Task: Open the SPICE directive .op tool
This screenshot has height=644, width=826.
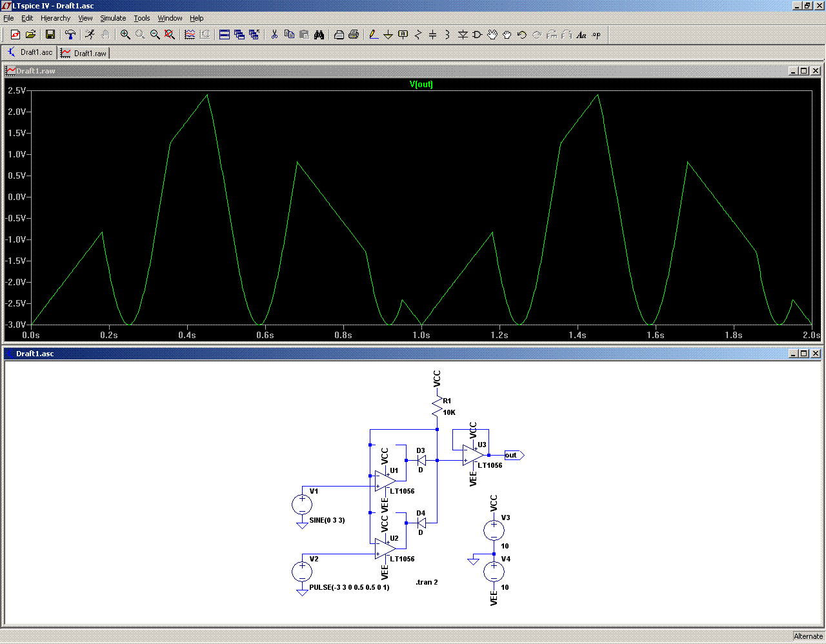Action: pos(596,35)
